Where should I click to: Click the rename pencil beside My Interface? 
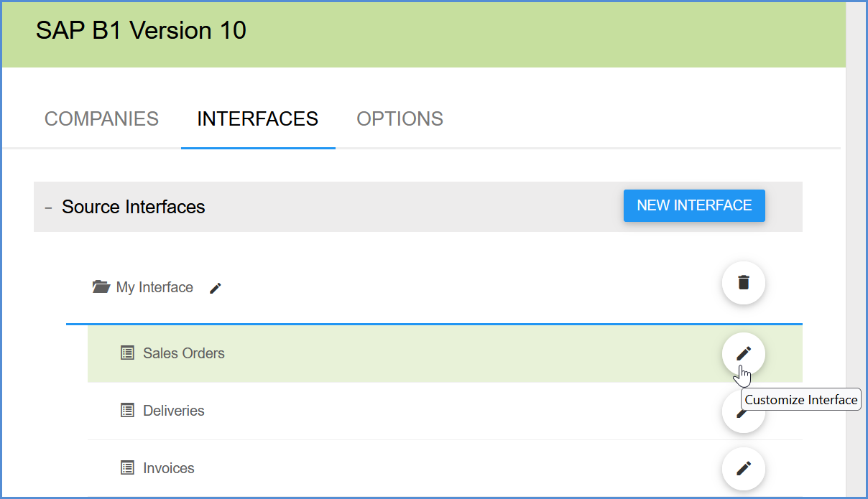(216, 288)
